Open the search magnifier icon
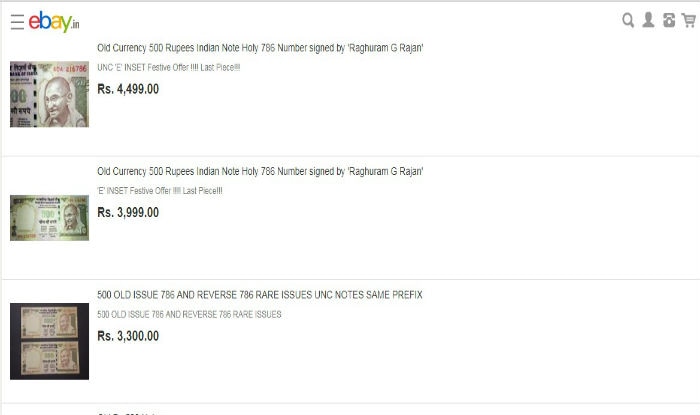The width and height of the screenshot is (700, 415). click(x=628, y=20)
